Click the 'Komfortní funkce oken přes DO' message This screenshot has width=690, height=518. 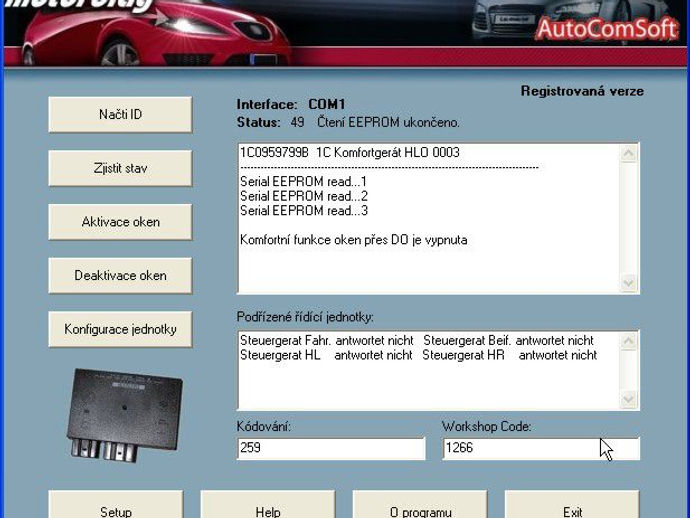click(x=353, y=240)
